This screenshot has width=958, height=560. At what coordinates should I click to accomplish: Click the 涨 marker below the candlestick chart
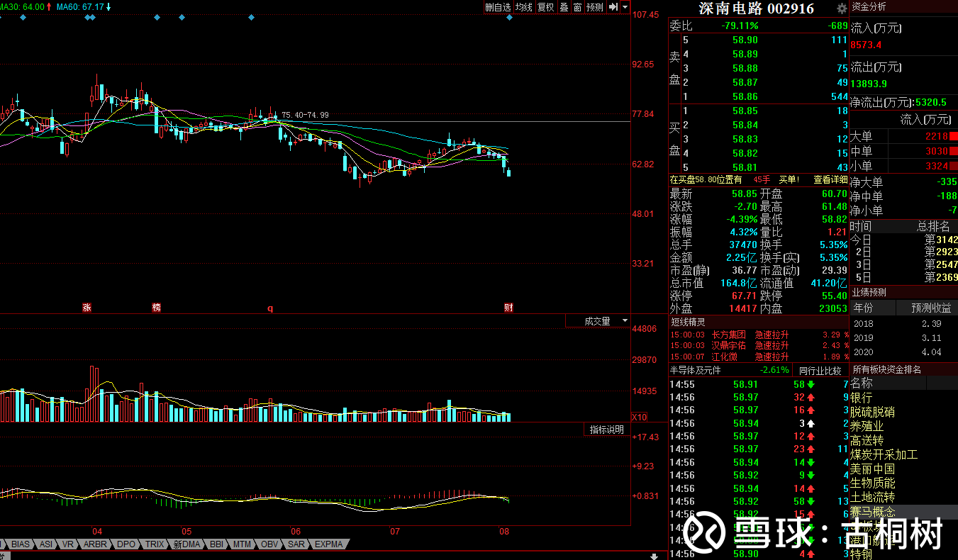click(x=87, y=308)
